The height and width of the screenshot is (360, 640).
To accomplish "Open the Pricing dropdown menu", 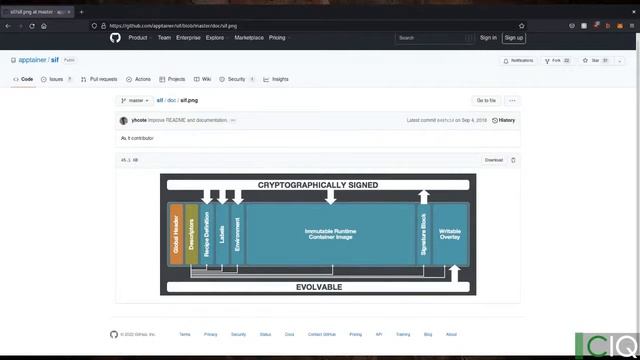I will tap(279, 38).
